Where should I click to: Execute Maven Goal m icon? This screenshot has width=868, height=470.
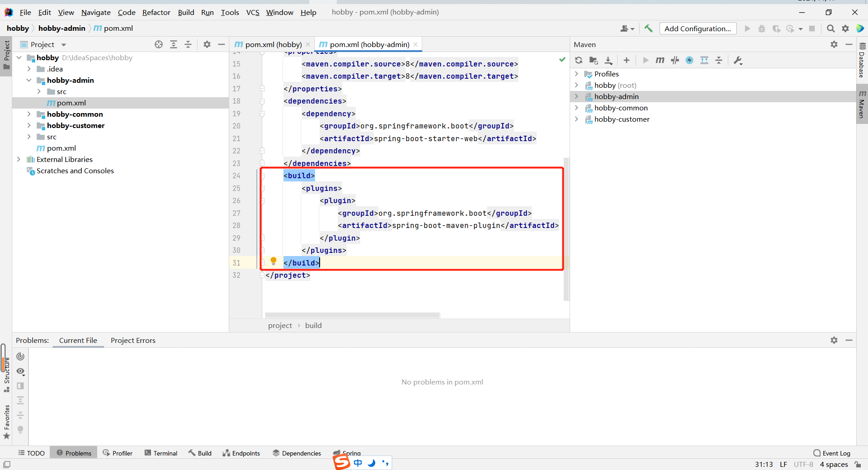tap(660, 60)
